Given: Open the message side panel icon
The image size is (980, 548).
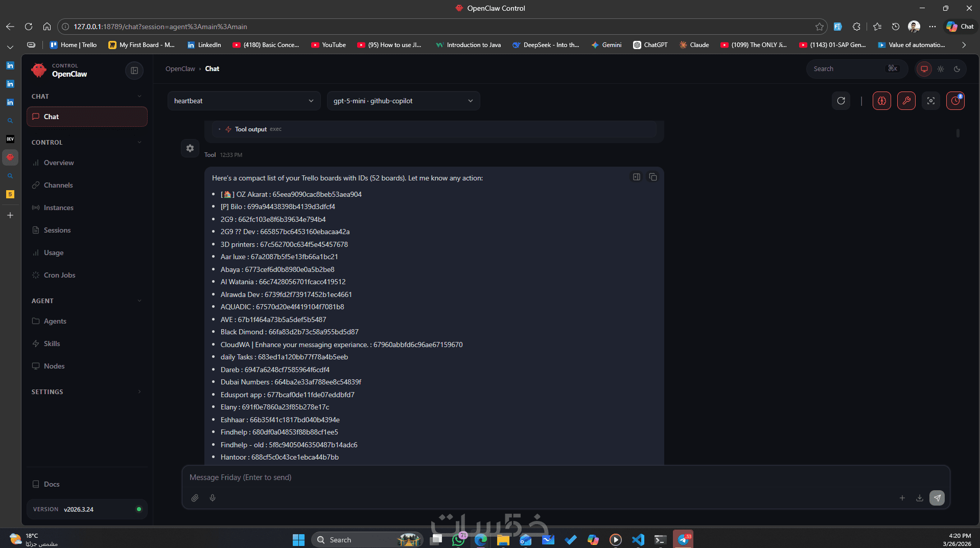Looking at the screenshot, I should click(637, 177).
